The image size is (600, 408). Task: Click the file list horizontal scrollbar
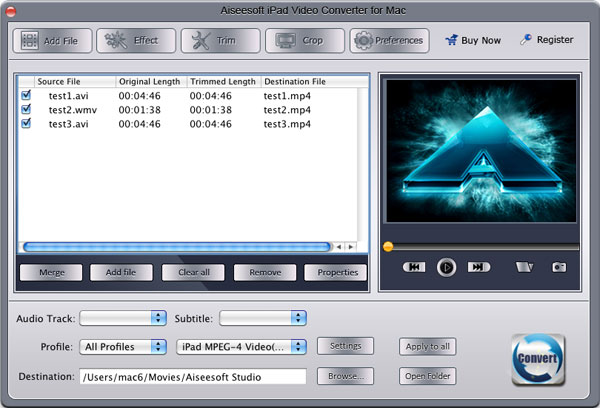[177, 247]
